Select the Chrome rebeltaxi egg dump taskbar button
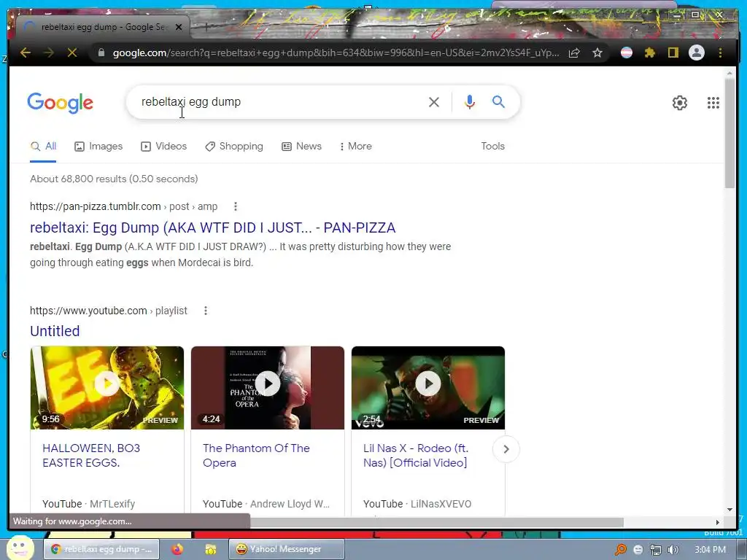The image size is (747, 560). (x=102, y=549)
